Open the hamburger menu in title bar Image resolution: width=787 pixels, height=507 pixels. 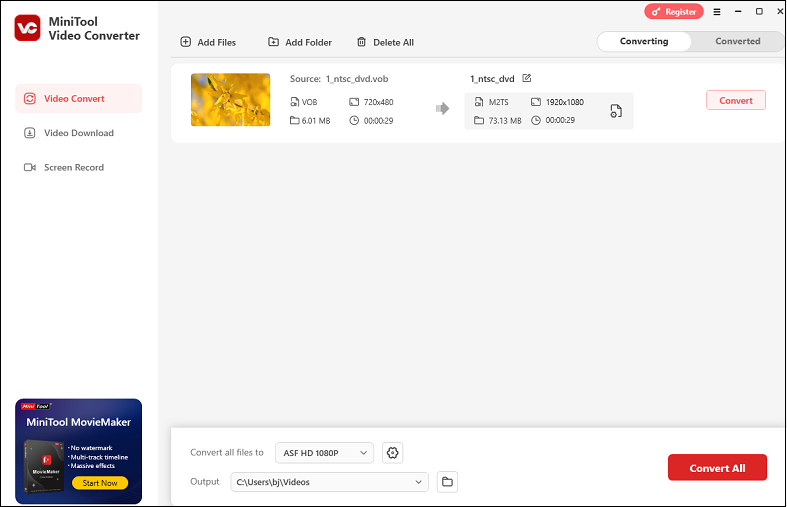(x=717, y=12)
